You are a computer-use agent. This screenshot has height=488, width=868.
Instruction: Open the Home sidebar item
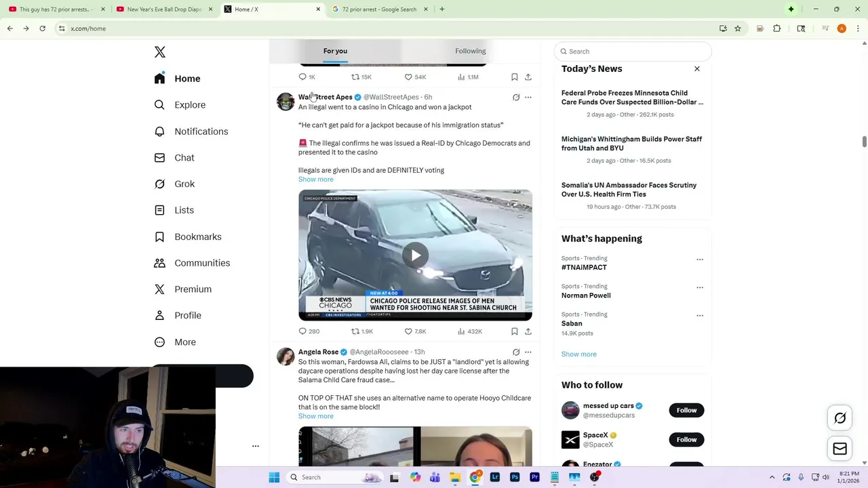177,79
